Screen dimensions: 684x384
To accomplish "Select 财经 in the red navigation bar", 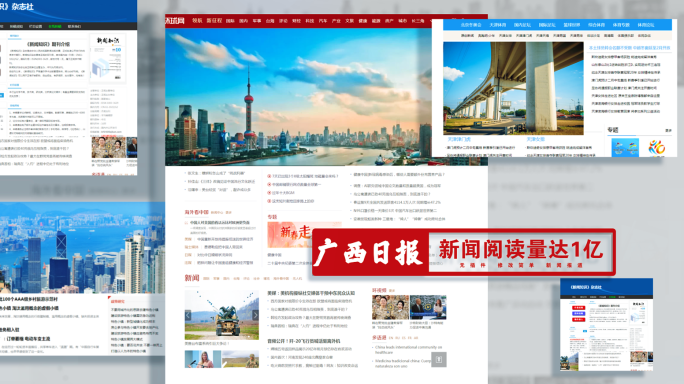I will pos(296,21).
